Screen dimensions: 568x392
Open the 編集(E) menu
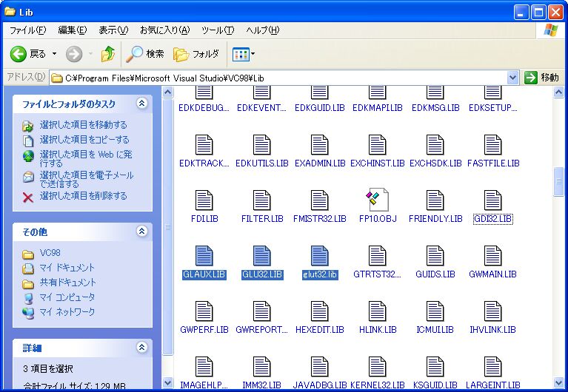[73, 30]
